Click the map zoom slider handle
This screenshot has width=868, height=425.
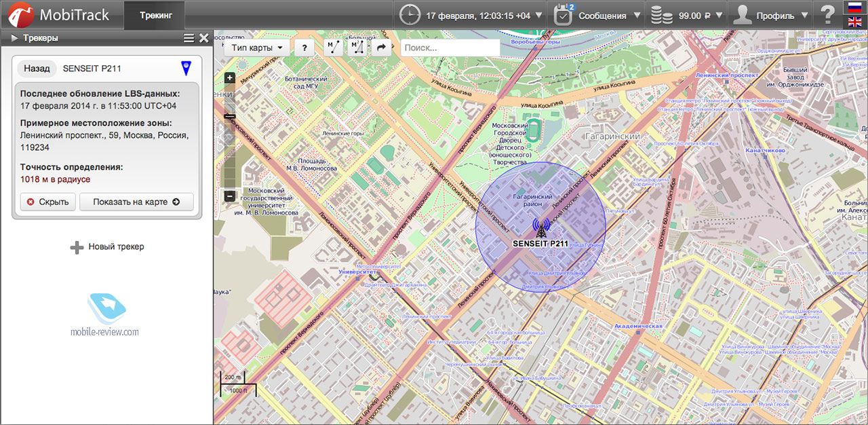click(x=230, y=116)
